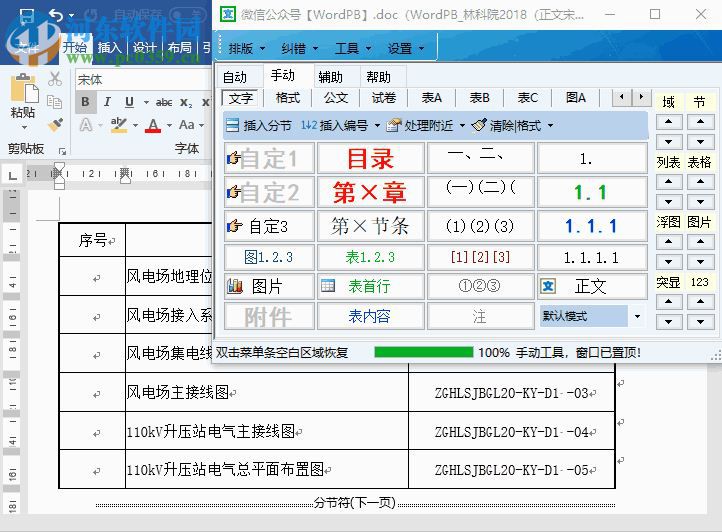Click the text effects A icon

click(x=86, y=125)
